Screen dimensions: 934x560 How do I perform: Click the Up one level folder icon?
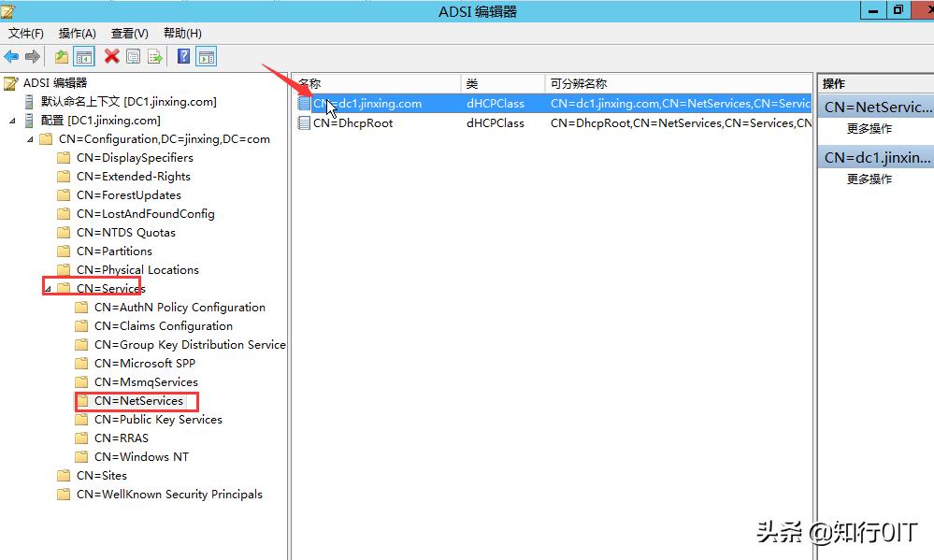point(61,57)
